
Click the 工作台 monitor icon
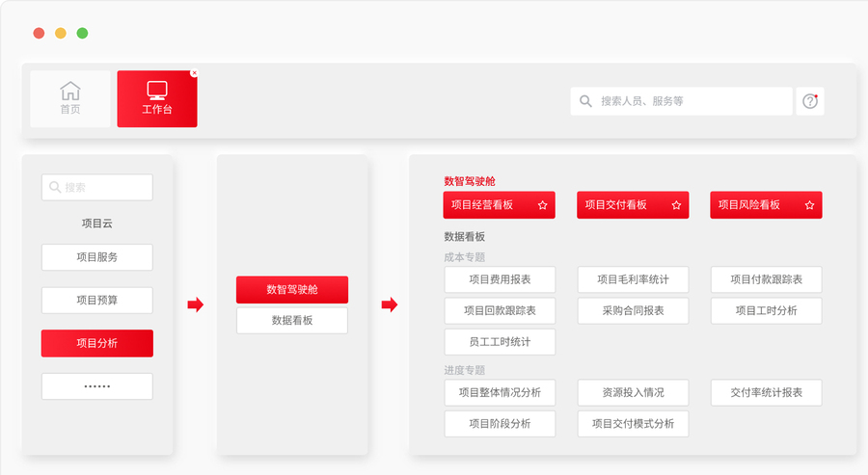click(157, 91)
